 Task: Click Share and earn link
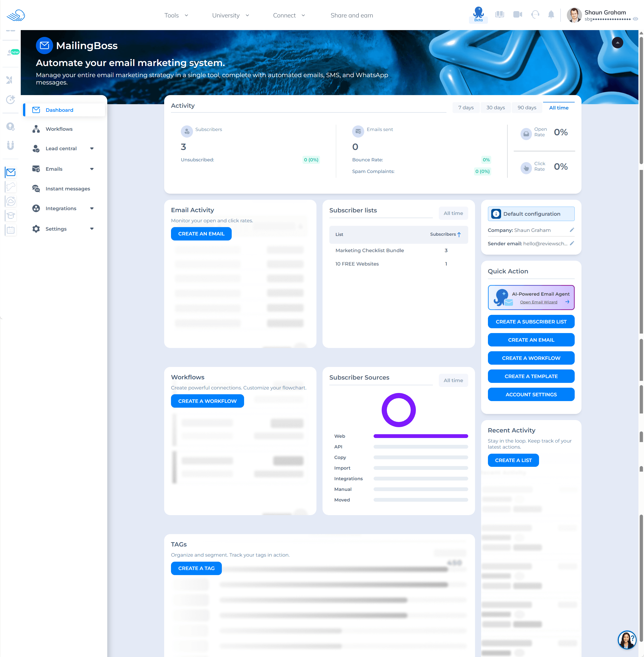click(351, 15)
